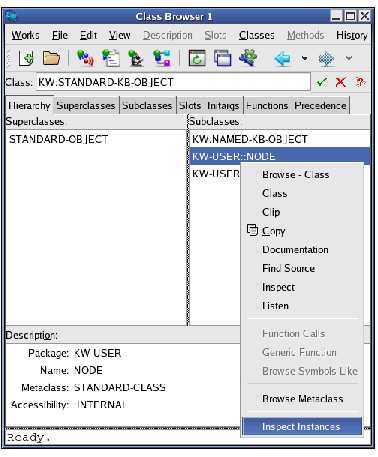Open the Classes menu
Viewport: 378px width, 457px height.
pos(257,35)
